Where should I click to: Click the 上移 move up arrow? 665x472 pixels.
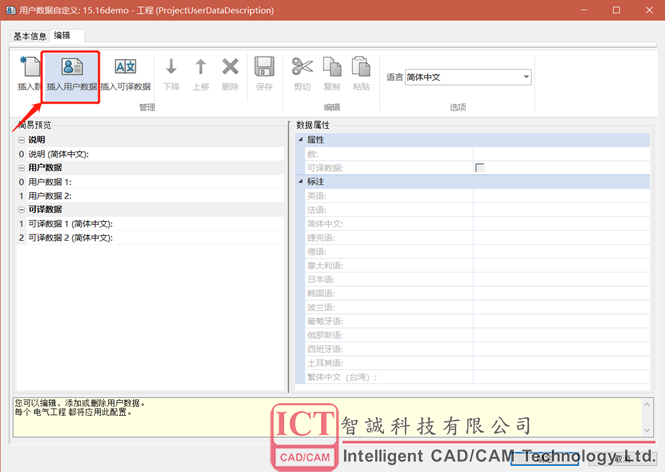[x=201, y=68]
